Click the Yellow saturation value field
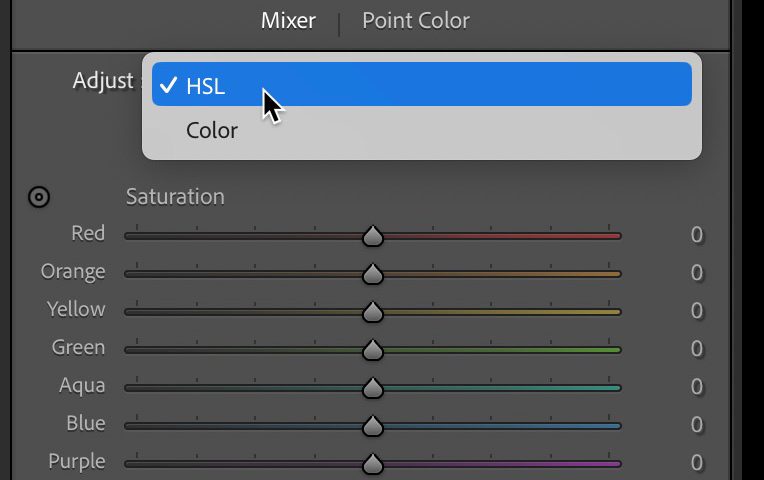 pyautogui.click(x=696, y=311)
